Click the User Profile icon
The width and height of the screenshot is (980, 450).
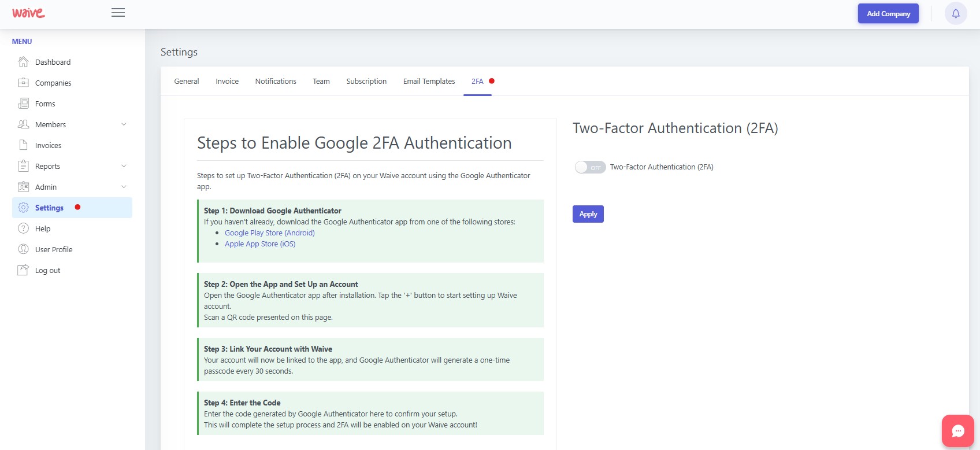tap(23, 249)
